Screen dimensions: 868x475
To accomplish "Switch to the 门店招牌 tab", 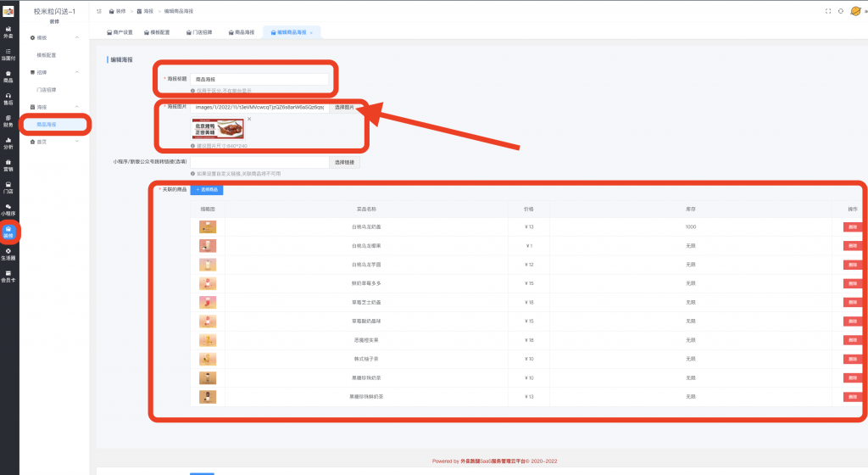I will pos(198,32).
